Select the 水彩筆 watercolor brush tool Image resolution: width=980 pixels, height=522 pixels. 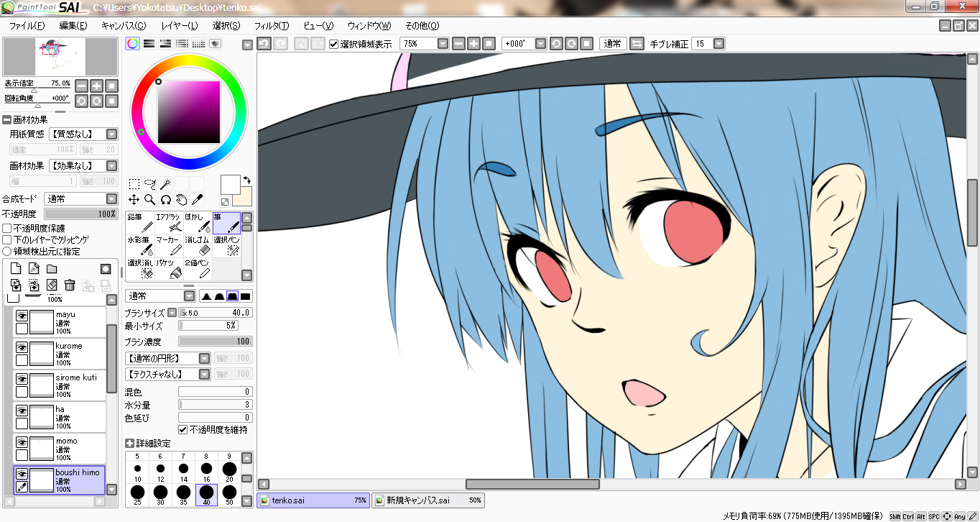[x=140, y=247]
